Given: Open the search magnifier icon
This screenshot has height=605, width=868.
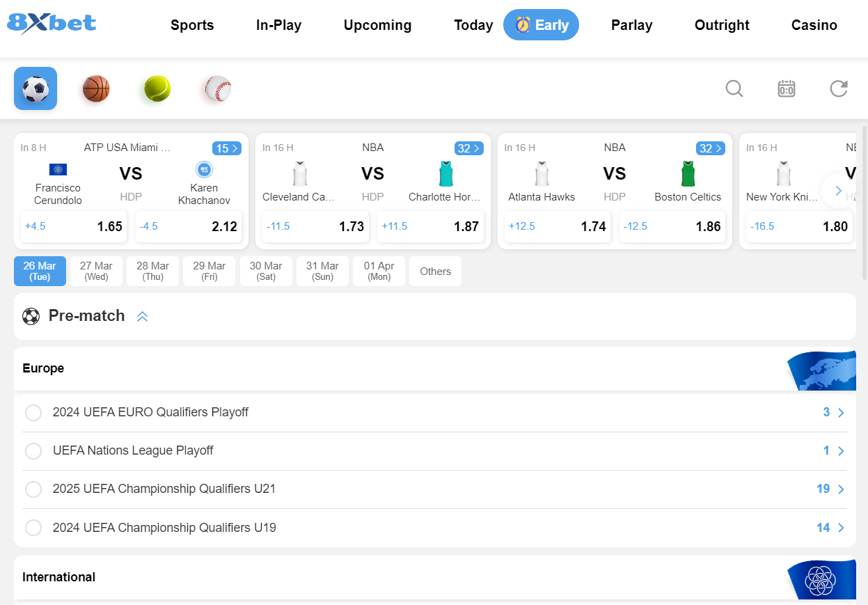Looking at the screenshot, I should point(734,88).
